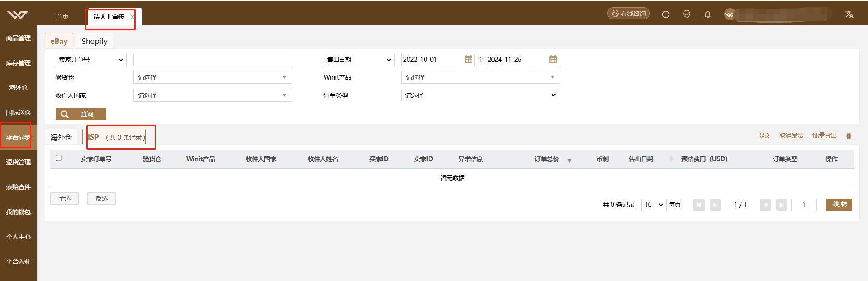
Task: Toggle the select-all header checkbox
Action: 59,158
